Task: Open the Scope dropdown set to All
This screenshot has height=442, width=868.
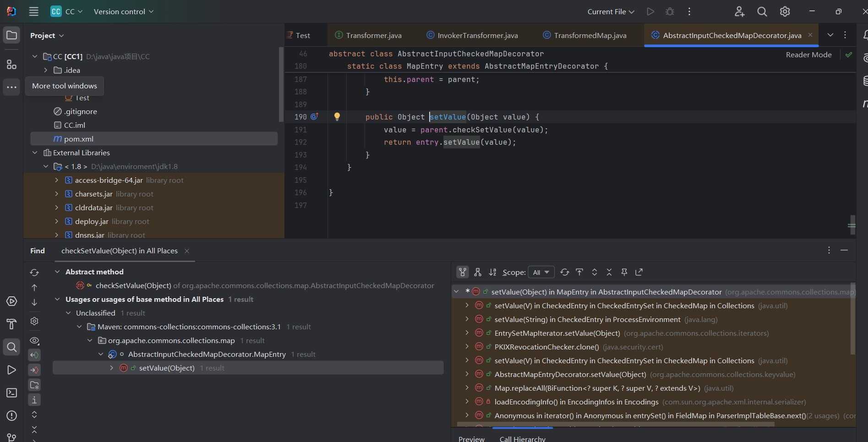Action: pos(541,272)
